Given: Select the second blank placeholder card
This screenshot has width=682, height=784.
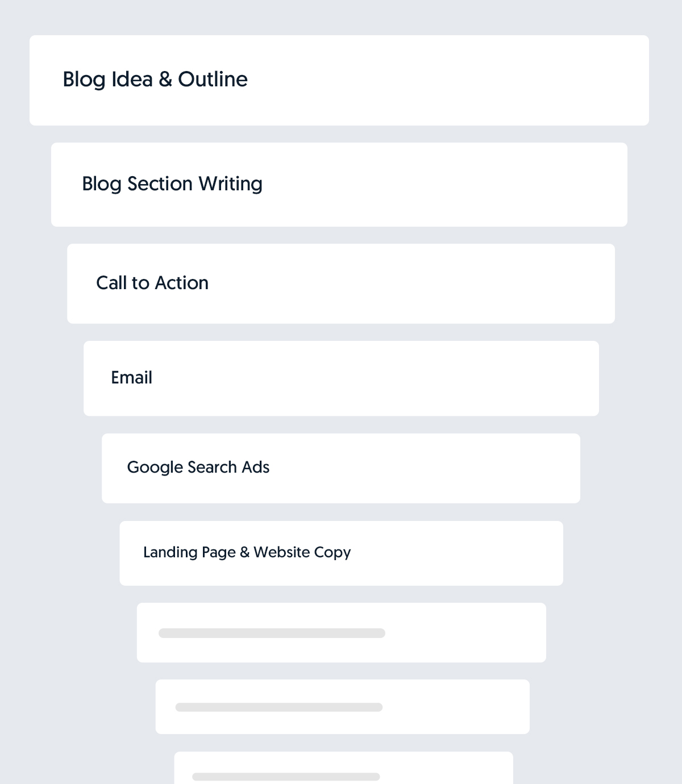Looking at the screenshot, I should point(343,707).
